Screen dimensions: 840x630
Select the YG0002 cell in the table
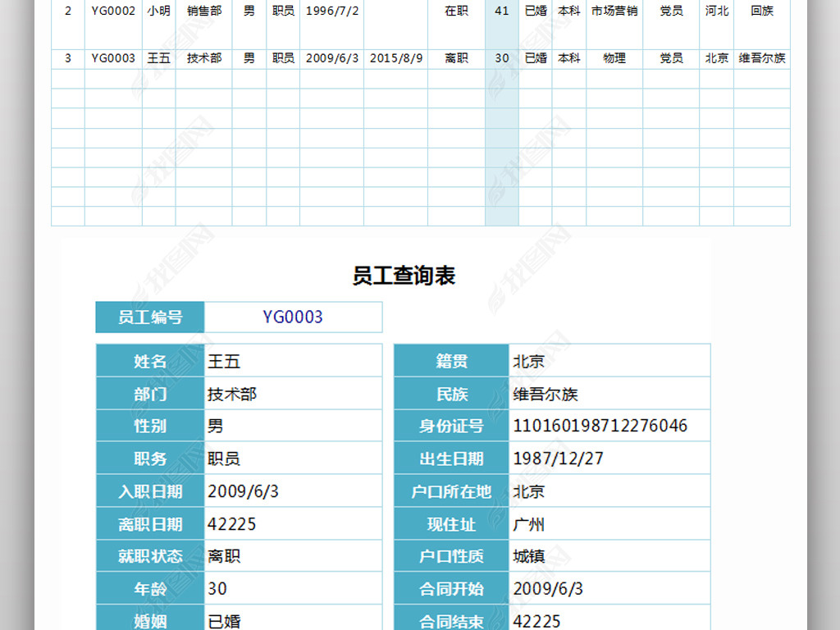click(x=113, y=11)
